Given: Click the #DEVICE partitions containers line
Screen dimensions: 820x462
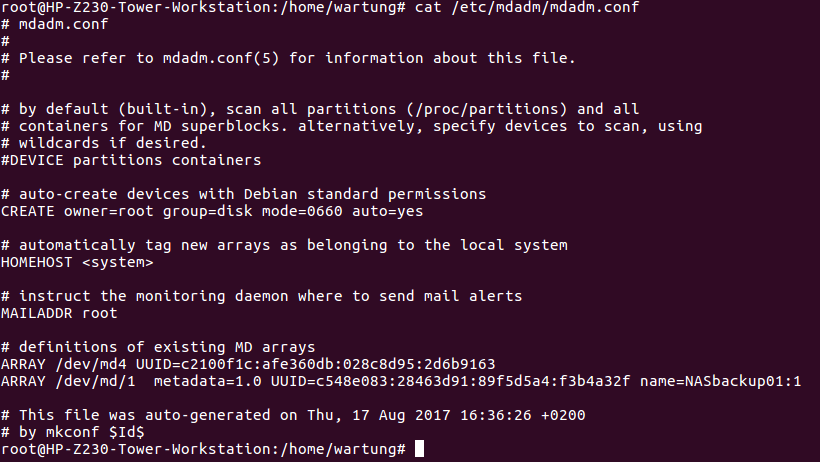Looking at the screenshot, I should pos(131,160).
